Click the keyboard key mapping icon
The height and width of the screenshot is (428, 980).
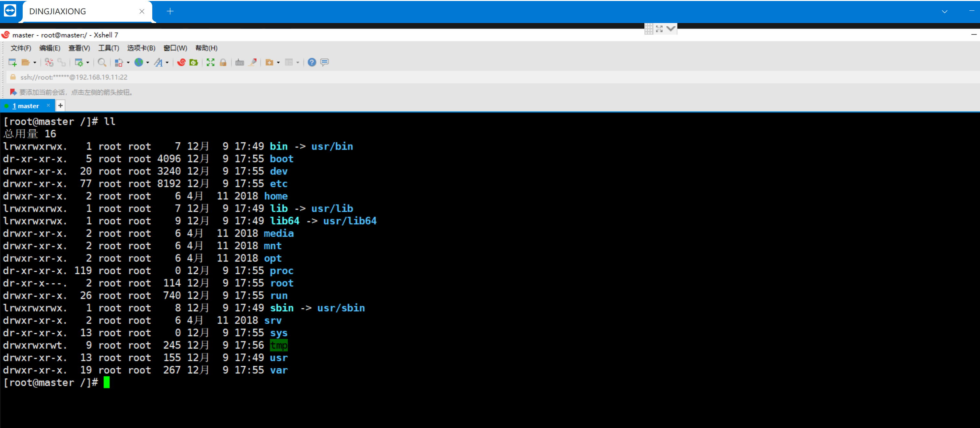pos(240,63)
